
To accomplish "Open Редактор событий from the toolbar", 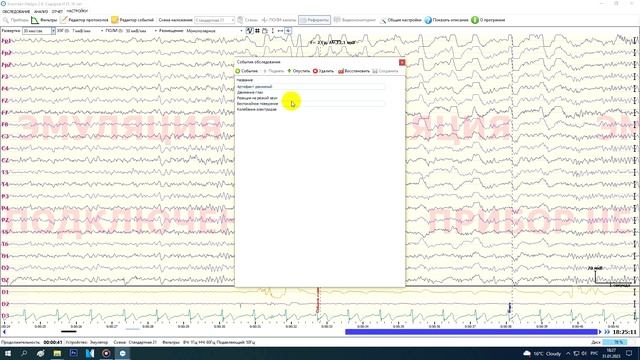I will 133,20.
